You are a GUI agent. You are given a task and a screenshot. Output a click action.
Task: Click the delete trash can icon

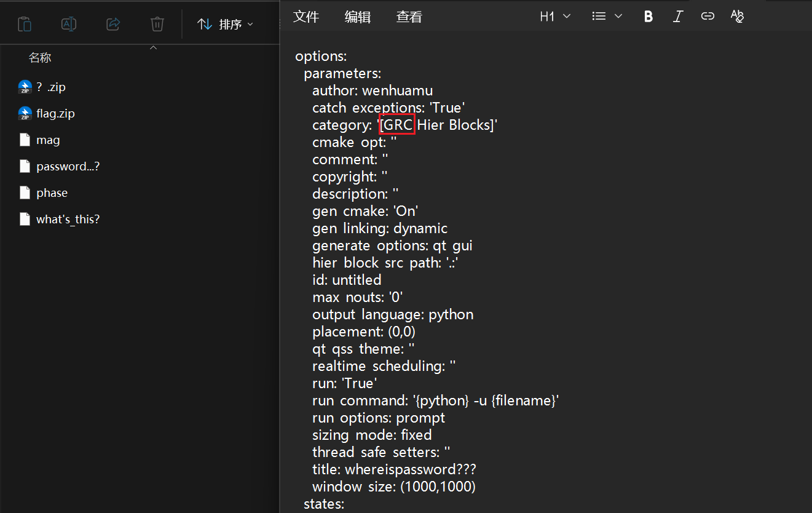pyautogui.click(x=157, y=24)
